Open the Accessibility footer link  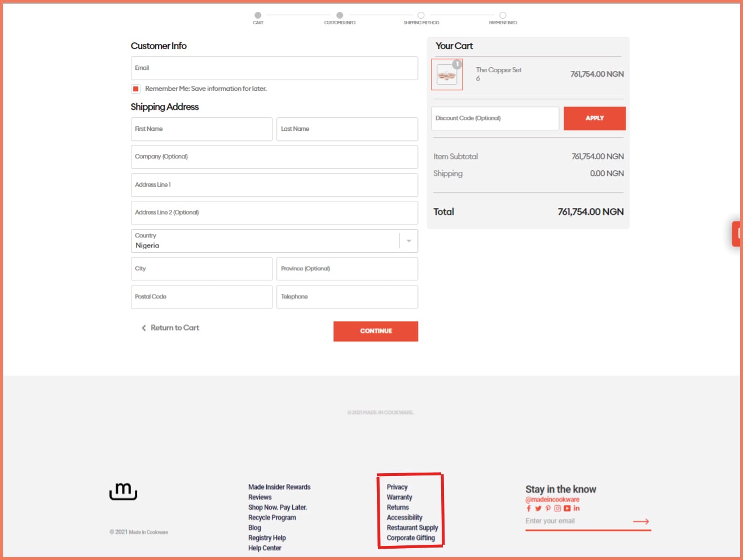click(x=405, y=518)
